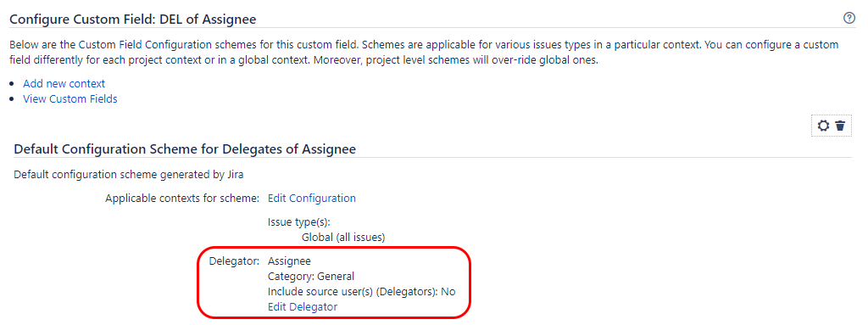
Task: Click the 'Include source user(s) (Delegators): No' line
Action: point(361,292)
